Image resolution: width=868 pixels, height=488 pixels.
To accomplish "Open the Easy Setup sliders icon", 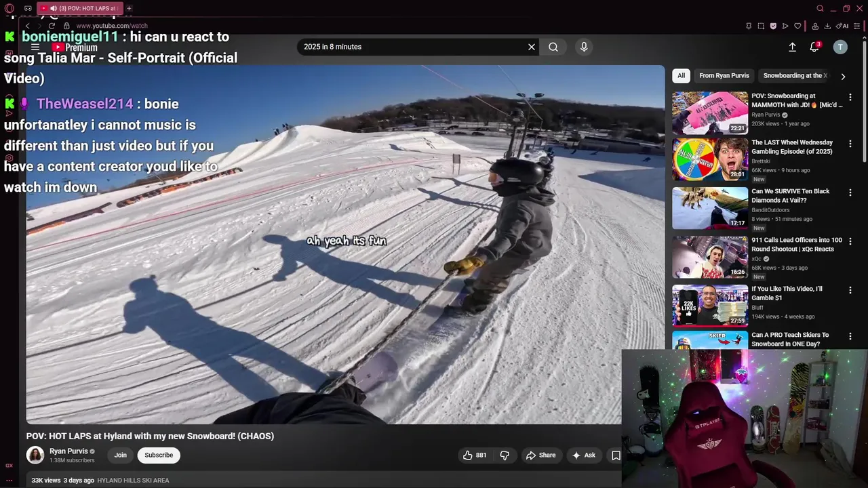I will tap(858, 26).
